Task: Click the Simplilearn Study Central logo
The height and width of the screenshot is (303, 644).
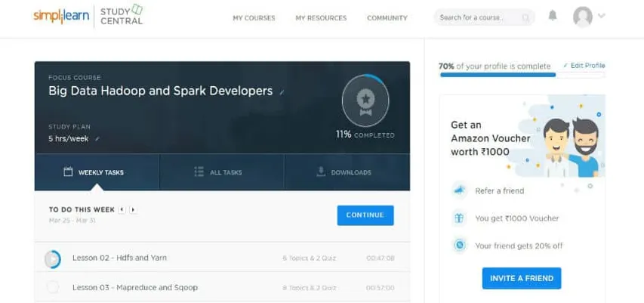Action: click(x=88, y=16)
